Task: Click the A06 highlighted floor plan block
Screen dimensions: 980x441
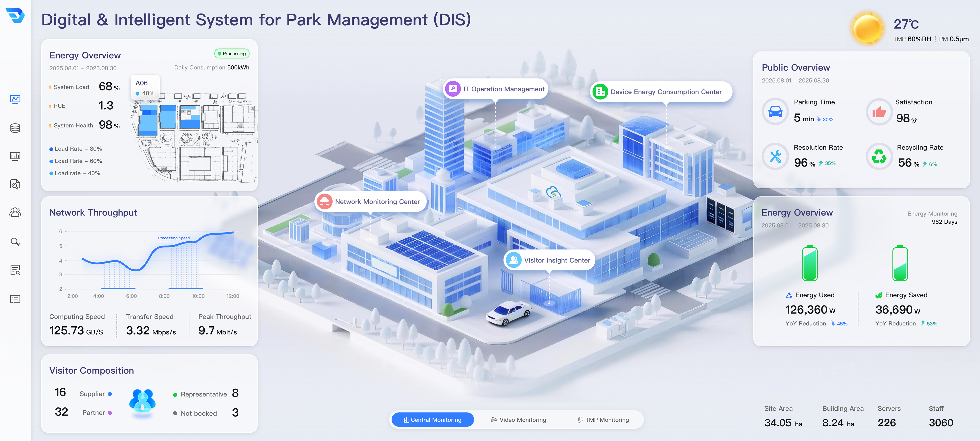Action: pyautogui.click(x=148, y=121)
